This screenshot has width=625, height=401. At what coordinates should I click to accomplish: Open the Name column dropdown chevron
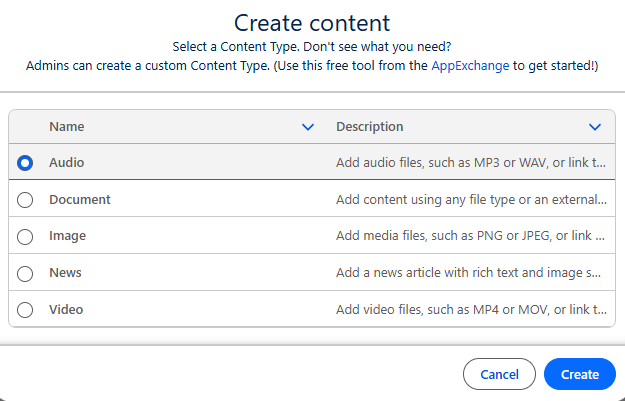pyautogui.click(x=308, y=127)
